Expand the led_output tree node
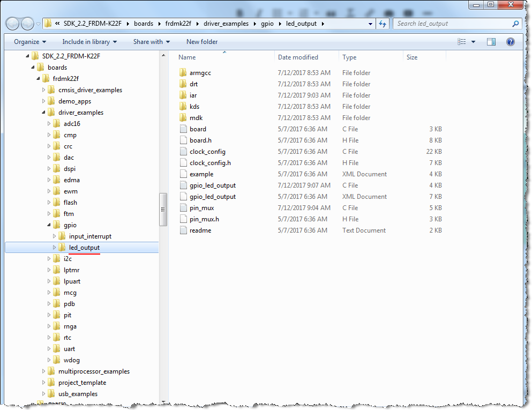 (x=54, y=248)
